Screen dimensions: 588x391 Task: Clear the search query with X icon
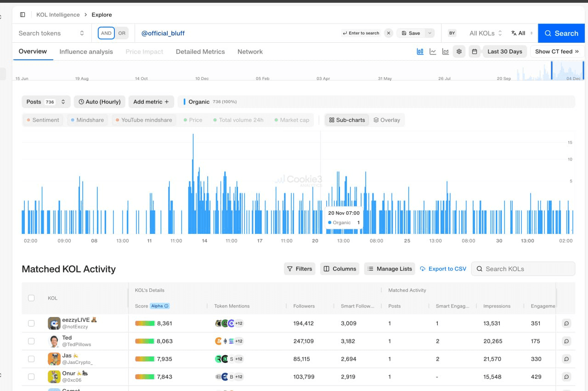389,33
